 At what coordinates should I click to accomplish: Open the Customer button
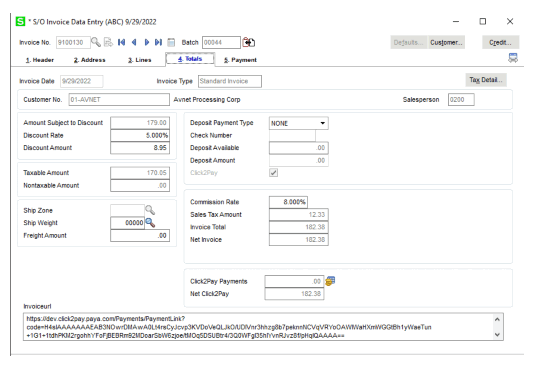pos(446,42)
